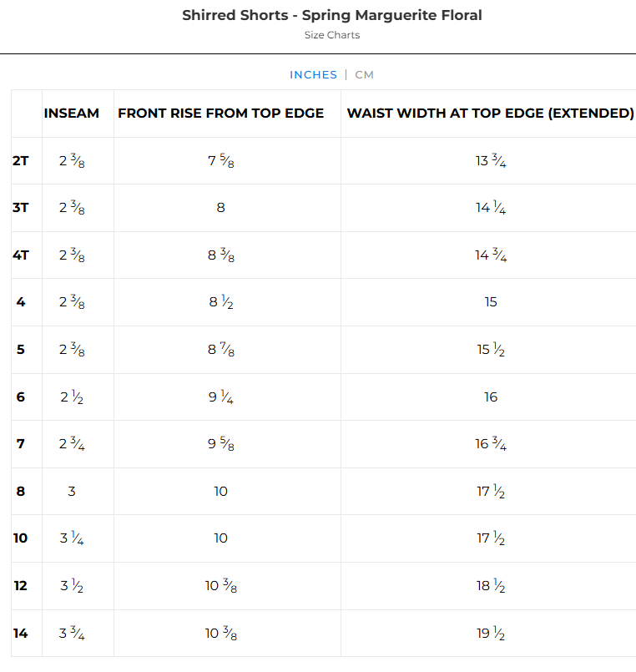This screenshot has height=672, width=636.
Task: Click the size 8 row label
Action: [x=21, y=491]
